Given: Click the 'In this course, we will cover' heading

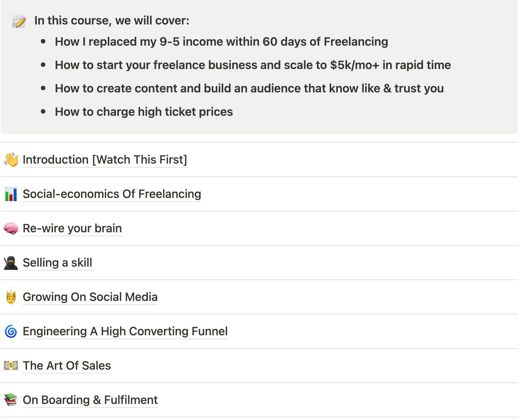Looking at the screenshot, I should (x=112, y=20).
